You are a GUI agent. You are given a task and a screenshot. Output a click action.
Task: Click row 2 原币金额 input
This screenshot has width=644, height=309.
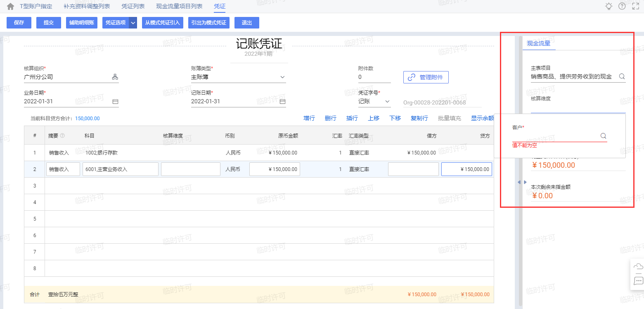275,169
